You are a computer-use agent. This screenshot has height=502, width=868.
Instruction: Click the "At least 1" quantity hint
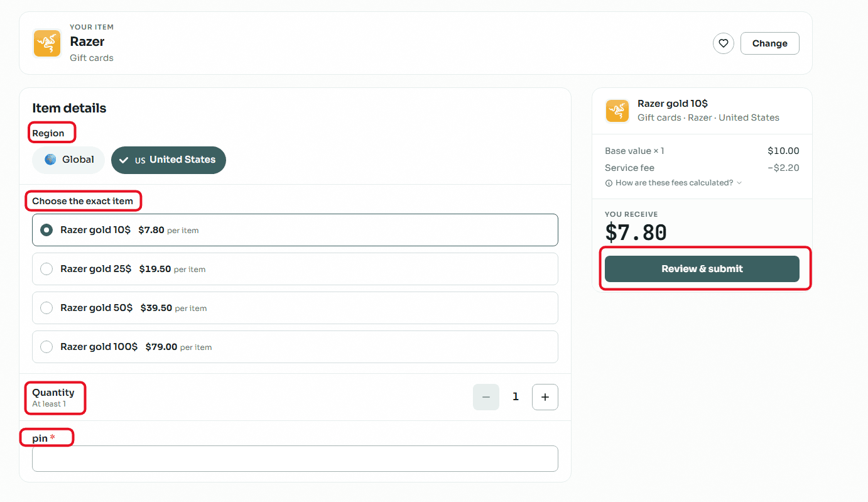coord(49,404)
